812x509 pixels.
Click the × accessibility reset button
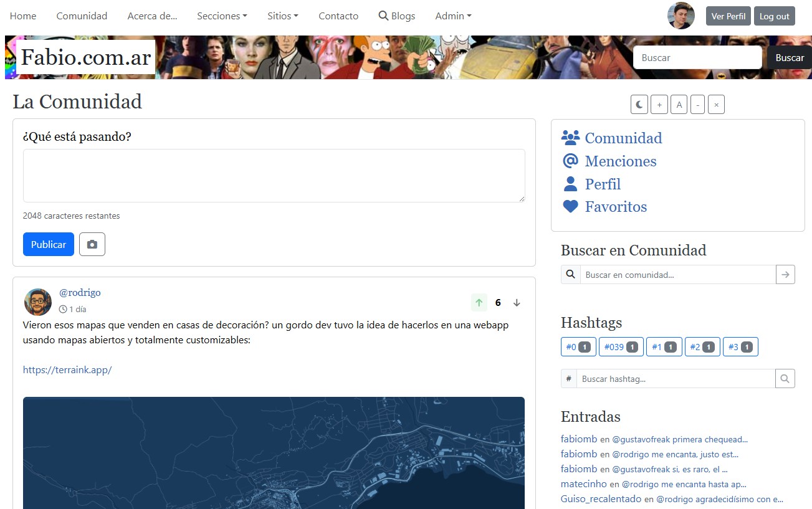[717, 105]
